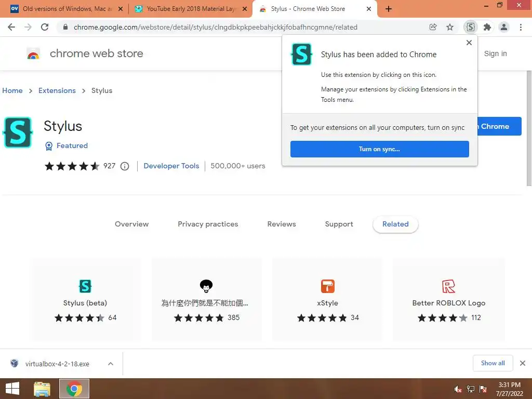The height and width of the screenshot is (399, 532).
Task: Open the Chrome three-dot menu
Action: click(521, 27)
